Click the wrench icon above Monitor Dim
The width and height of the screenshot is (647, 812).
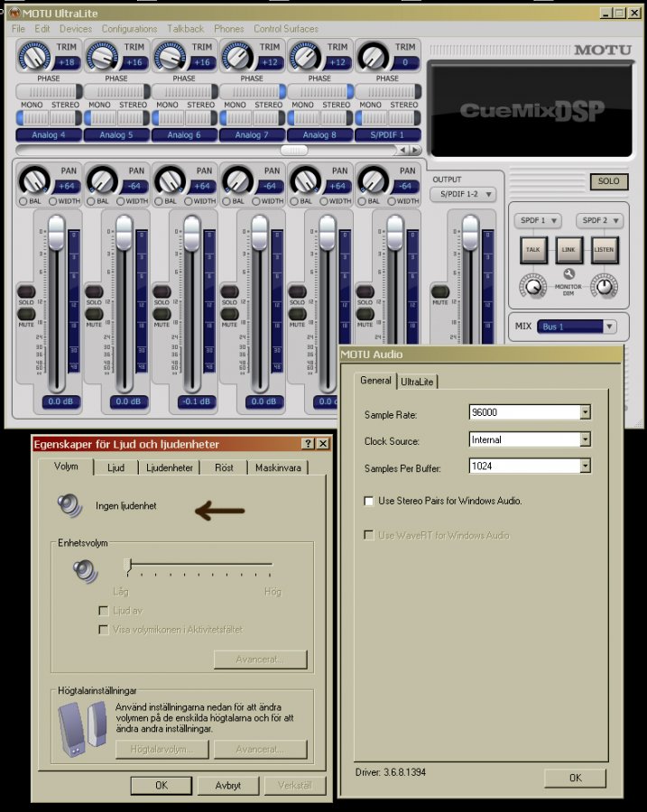click(x=568, y=274)
